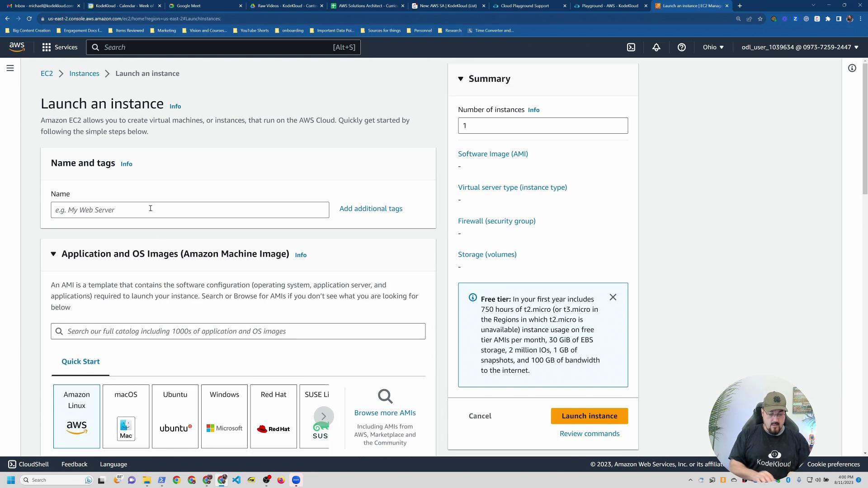
Task: Select the Ubuntu AMI tile
Action: (175, 416)
